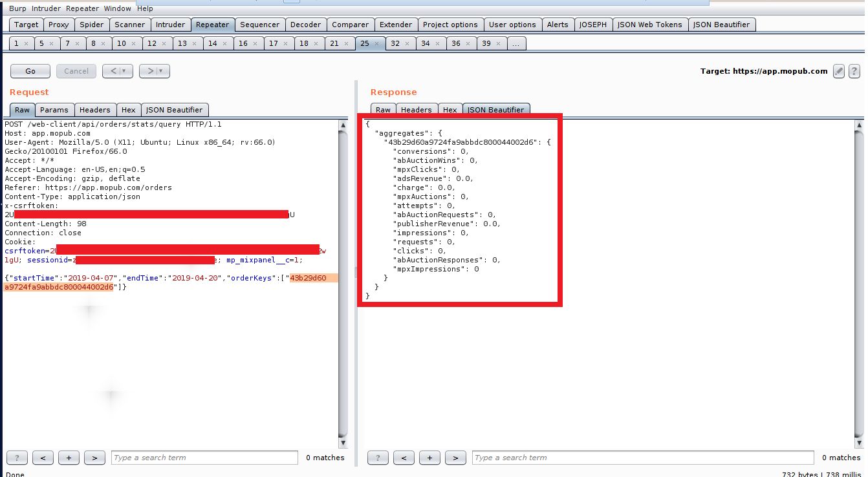This screenshot has height=477, width=868.
Task: Switch to the Sequencer tab
Action: [x=260, y=25]
